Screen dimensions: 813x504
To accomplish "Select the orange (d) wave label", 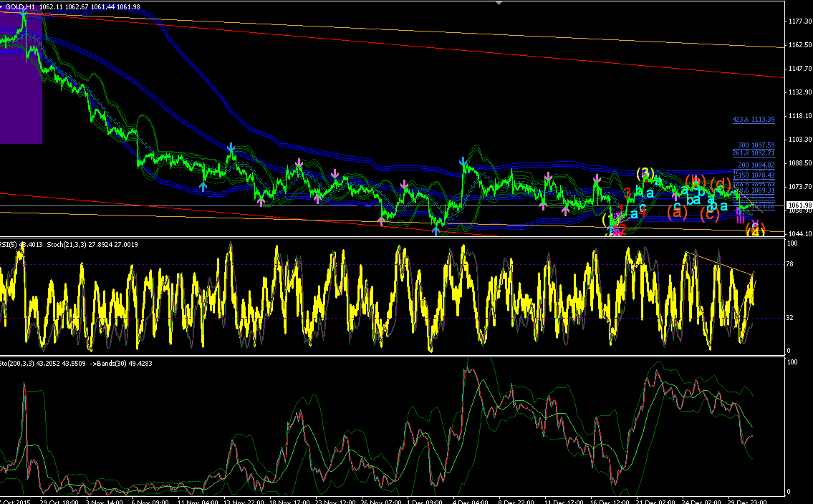I will coord(720,184).
